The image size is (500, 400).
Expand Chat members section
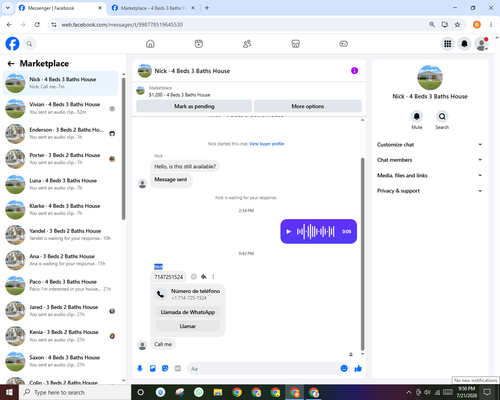click(x=430, y=160)
